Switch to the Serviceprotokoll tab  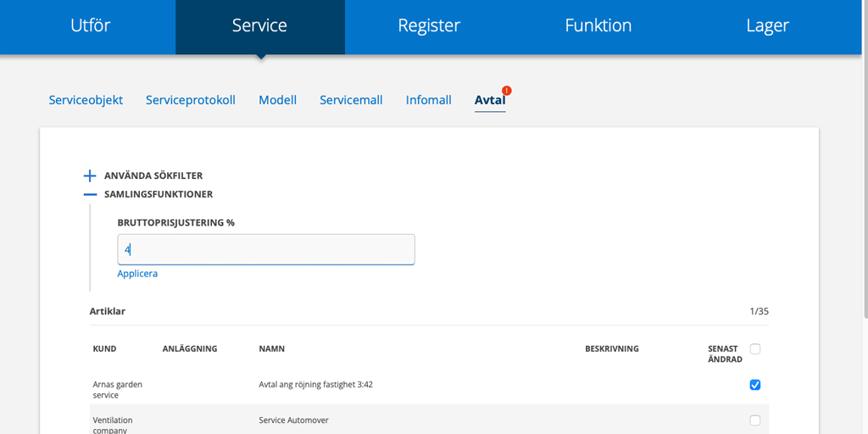191,100
